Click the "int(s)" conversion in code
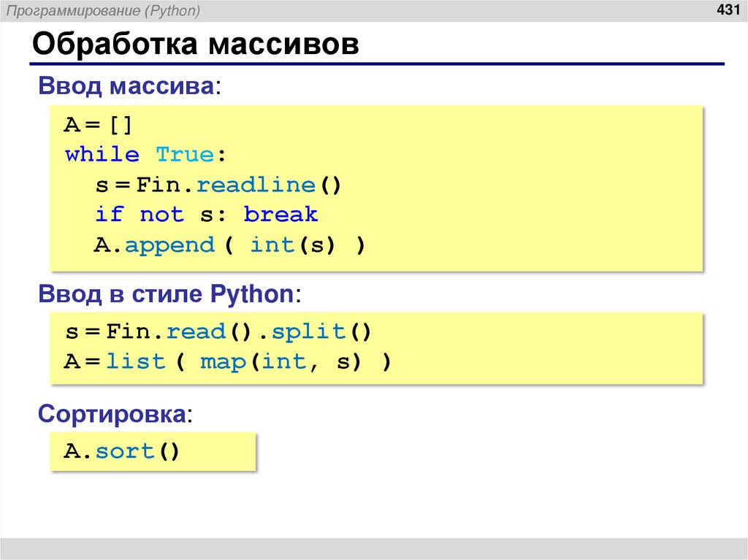The width and height of the screenshot is (748, 560). pos(287,245)
